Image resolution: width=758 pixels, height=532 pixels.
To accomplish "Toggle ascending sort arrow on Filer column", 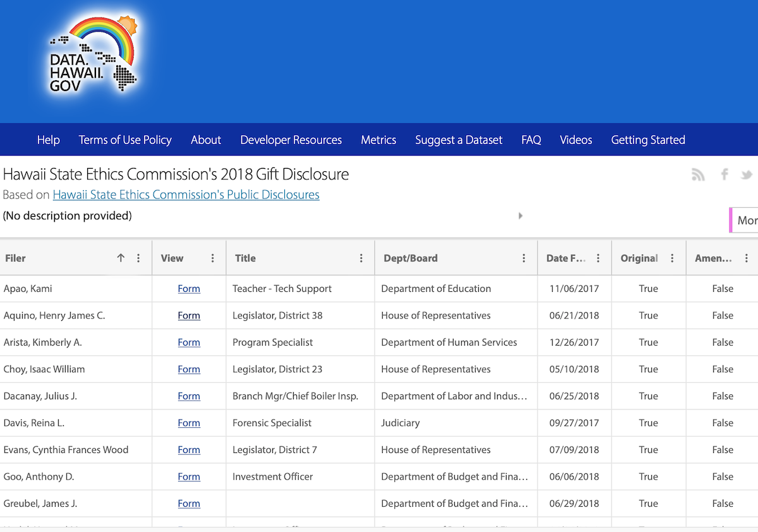I will tap(121, 258).
